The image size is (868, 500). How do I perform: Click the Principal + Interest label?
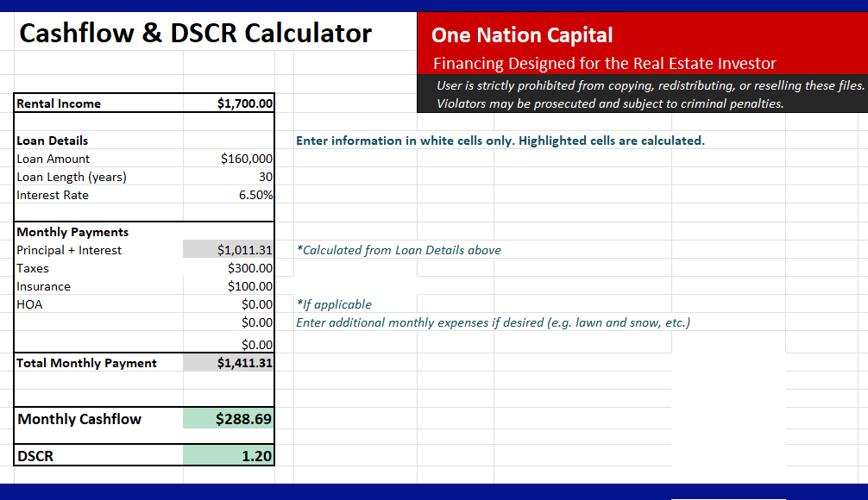pyautogui.click(x=69, y=250)
